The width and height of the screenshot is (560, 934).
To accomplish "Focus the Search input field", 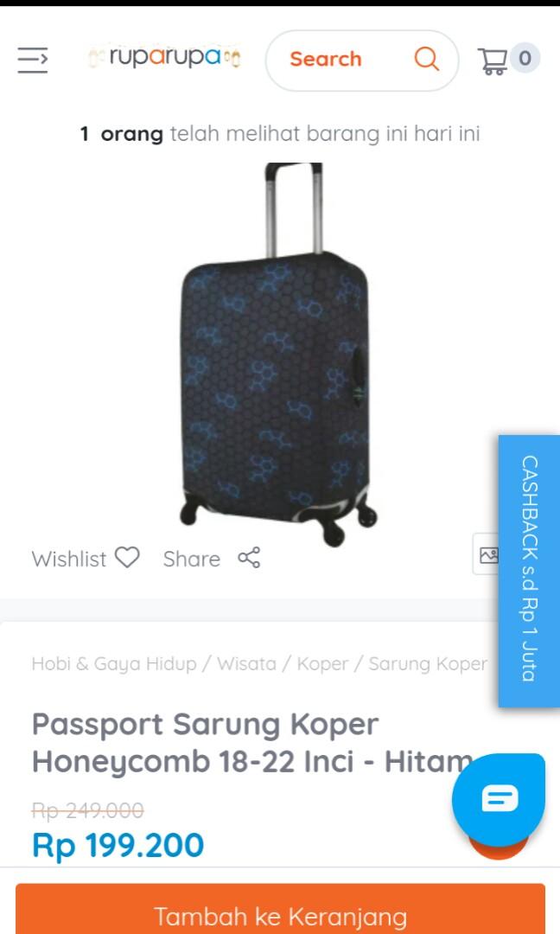I will tap(362, 61).
